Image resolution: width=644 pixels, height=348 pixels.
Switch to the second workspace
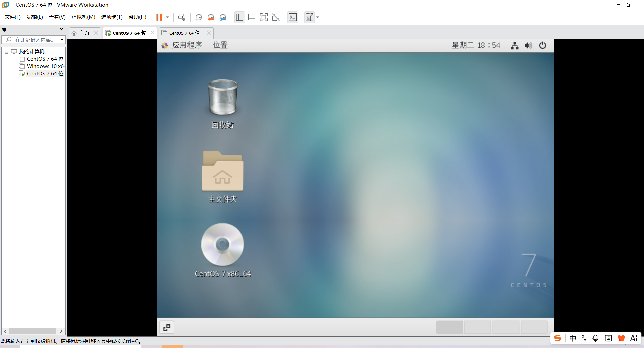pyautogui.click(x=478, y=327)
